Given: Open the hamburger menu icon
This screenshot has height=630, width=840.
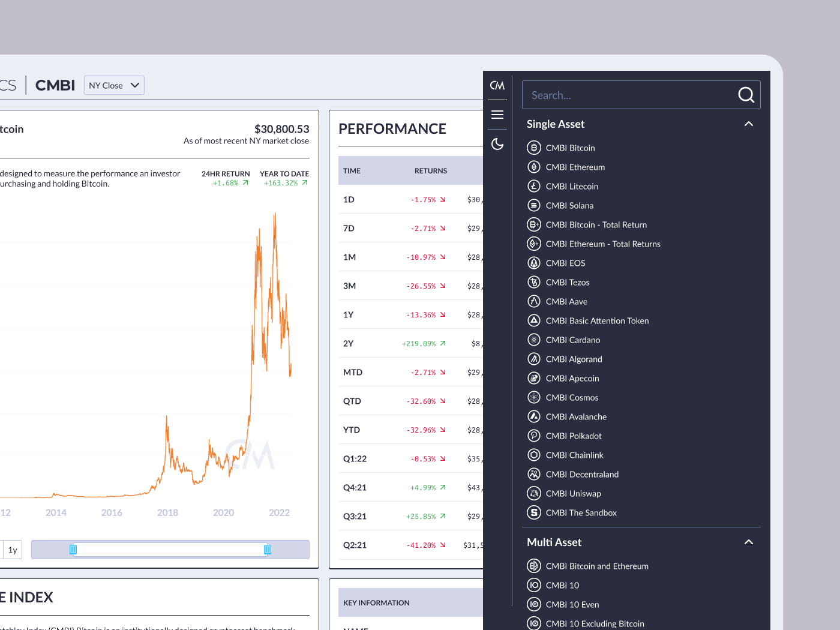Looking at the screenshot, I should [497, 115].
